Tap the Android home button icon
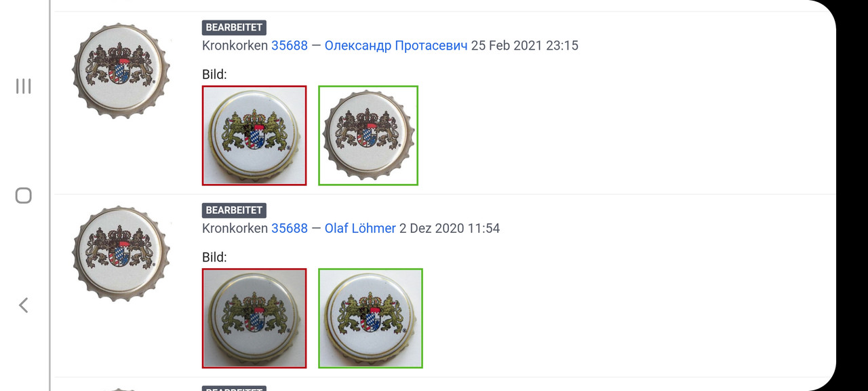 (24, 195)
